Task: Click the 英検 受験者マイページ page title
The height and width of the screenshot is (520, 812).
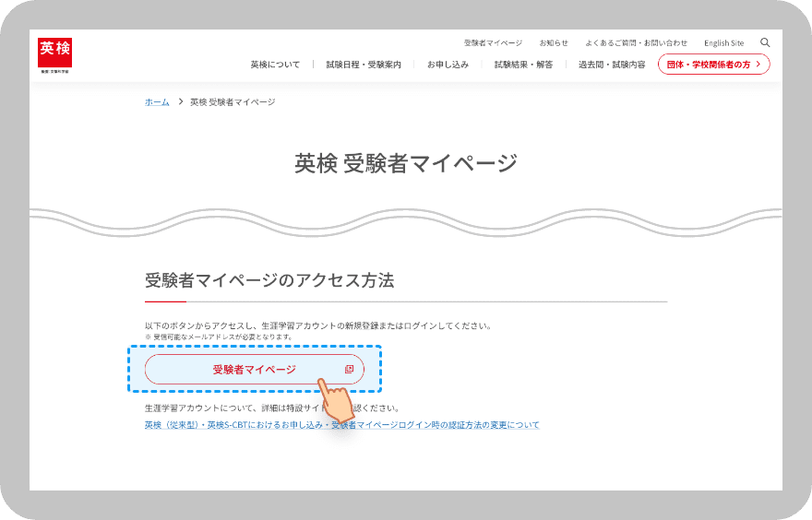Action: tap(406, 163)
